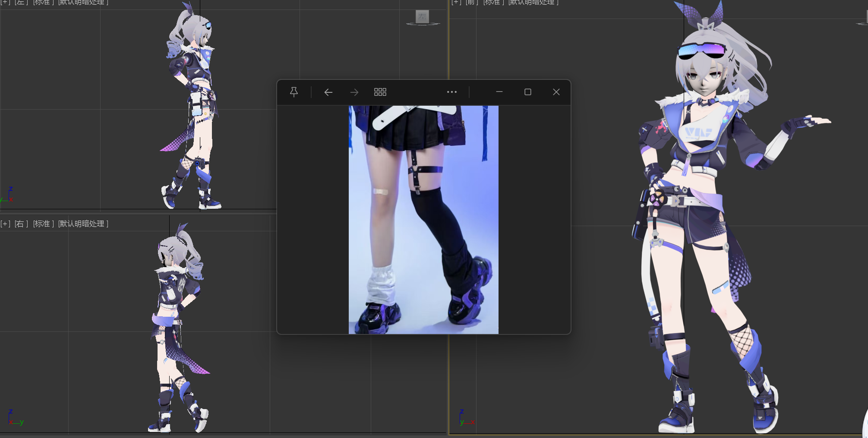Click the forward arrow in image viewer

coord(354,92)
